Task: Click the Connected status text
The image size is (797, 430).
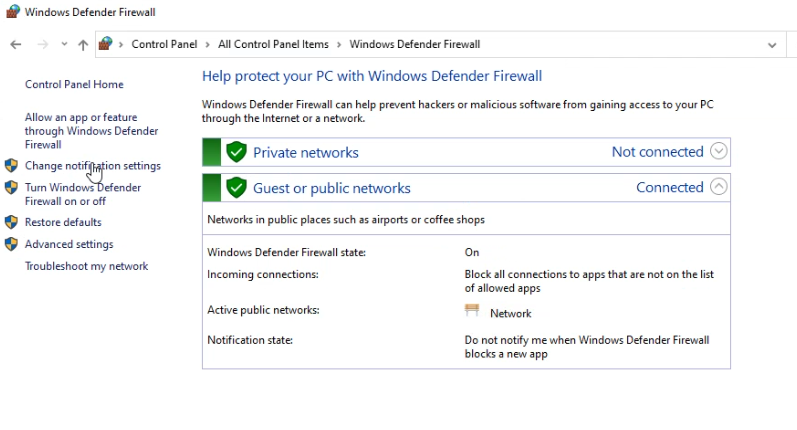Action: click(669, 187)
